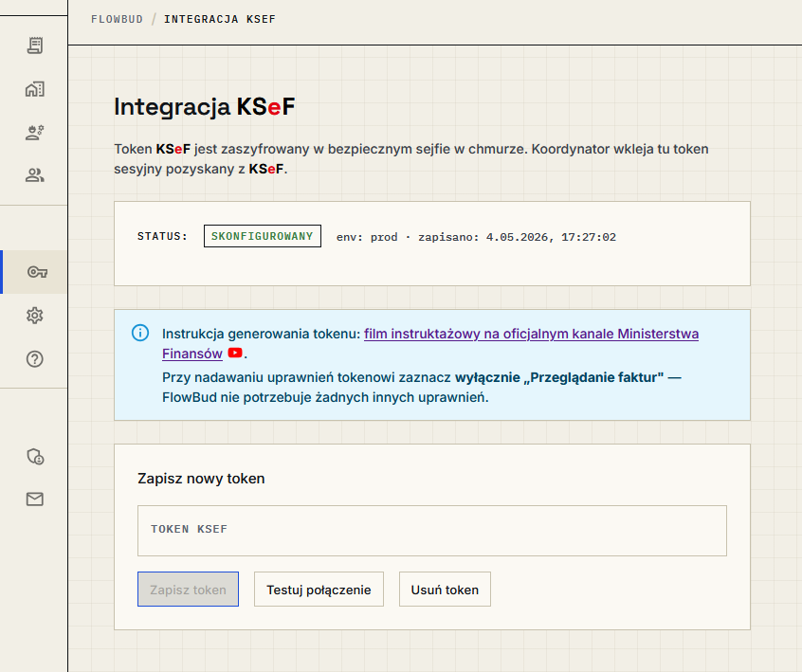Click the blue info circle icon
The height and width of the screenshot is (672, 802).
tap(140, 333)
